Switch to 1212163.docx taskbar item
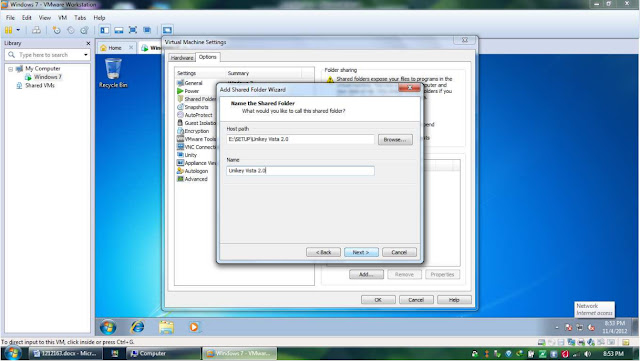The width and height of the screenshot is (640, 361). tap(64, 354)
